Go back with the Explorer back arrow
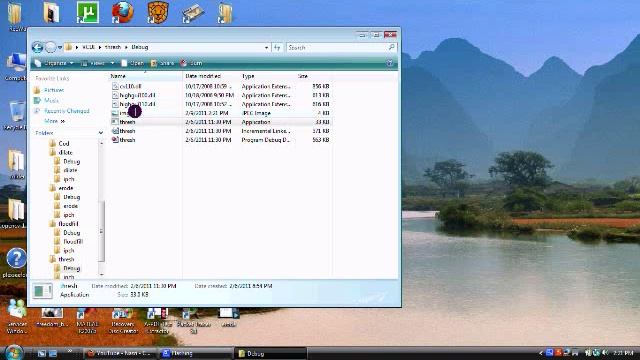The width and height of the screenshot is (640, 360). [38, 47]
